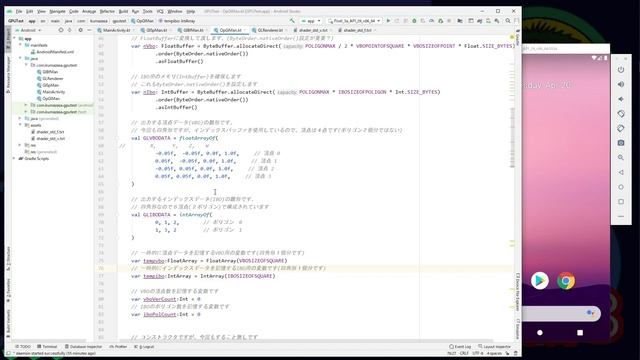Expand the res folder node
Screen dimensions: 640x360
point(20,145)
